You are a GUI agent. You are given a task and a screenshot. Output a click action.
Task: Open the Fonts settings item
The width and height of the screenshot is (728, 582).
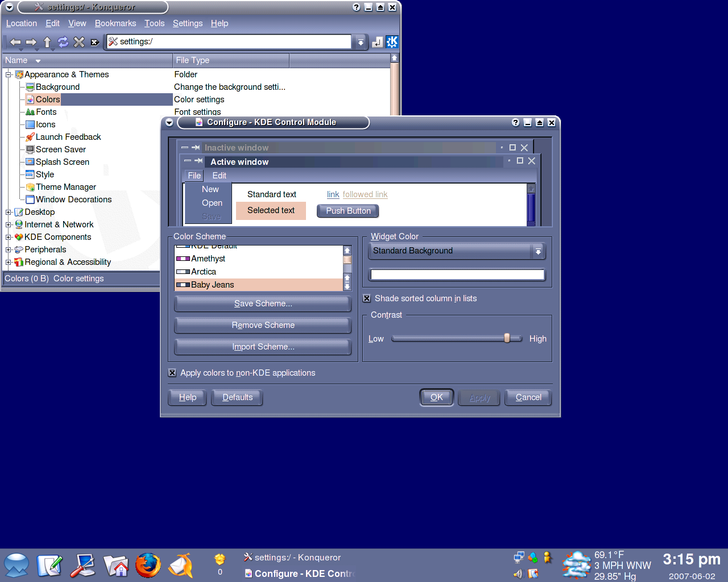(x=46, y=112)
